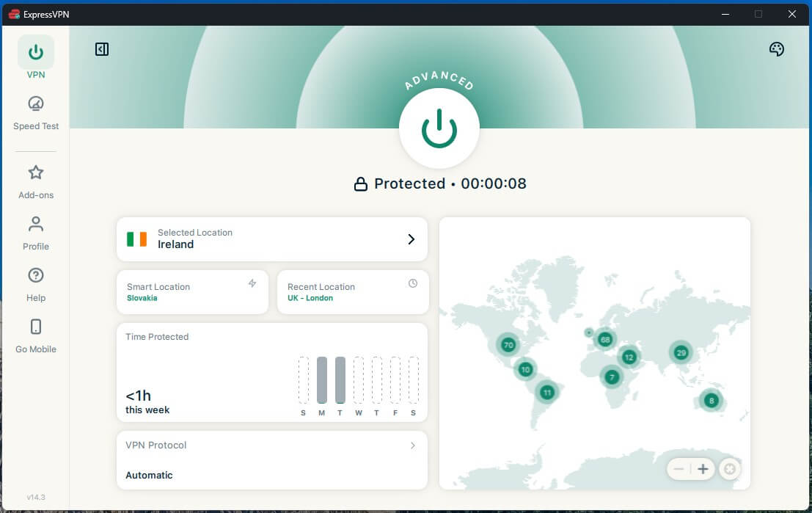Viewport: 812px width, 513px height.
Task: Select the 7 server cluster in Africa
Action: (612, 376)
